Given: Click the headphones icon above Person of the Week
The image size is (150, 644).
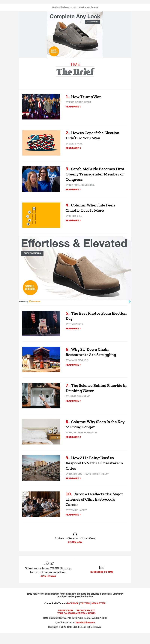Looking at the screenshot, I should [75, 534].
